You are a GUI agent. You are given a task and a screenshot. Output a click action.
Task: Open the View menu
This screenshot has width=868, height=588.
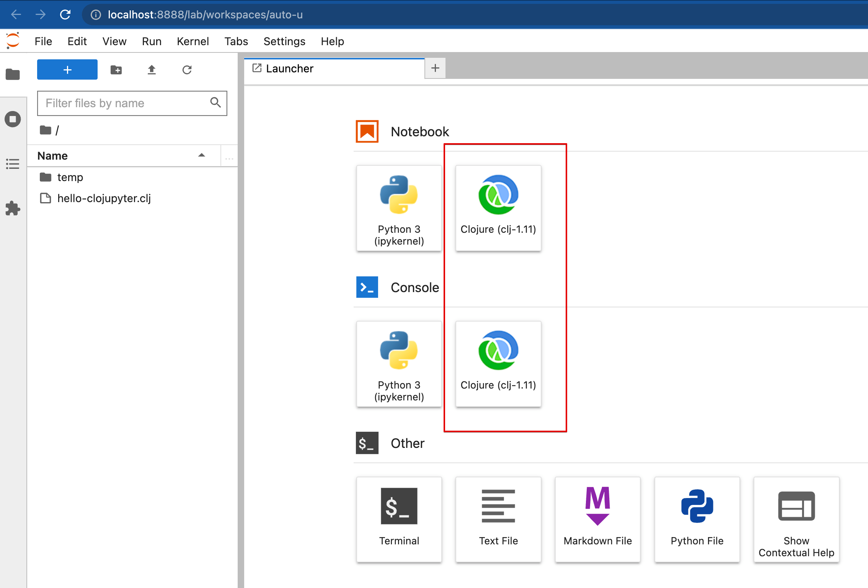click(114, 41)
